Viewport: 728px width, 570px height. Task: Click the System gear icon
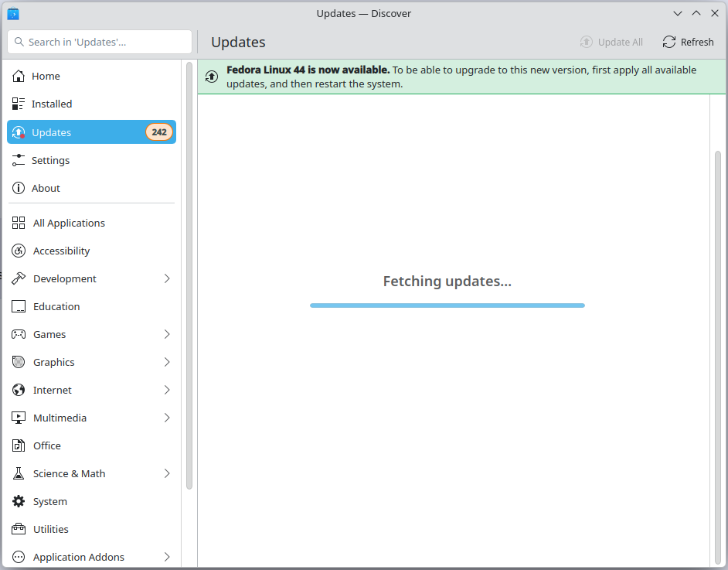click(x=18, y=502)
